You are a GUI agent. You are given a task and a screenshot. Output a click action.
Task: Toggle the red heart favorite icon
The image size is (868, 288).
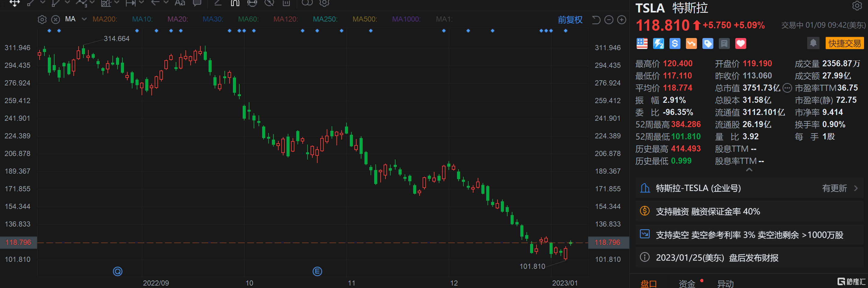[741, 44]
